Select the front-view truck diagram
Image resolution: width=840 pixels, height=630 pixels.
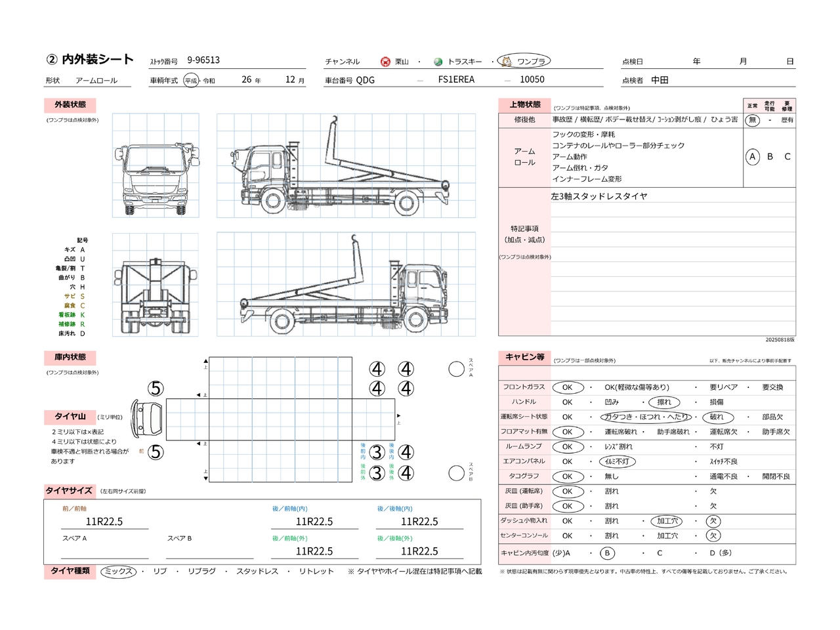(156, 165)
